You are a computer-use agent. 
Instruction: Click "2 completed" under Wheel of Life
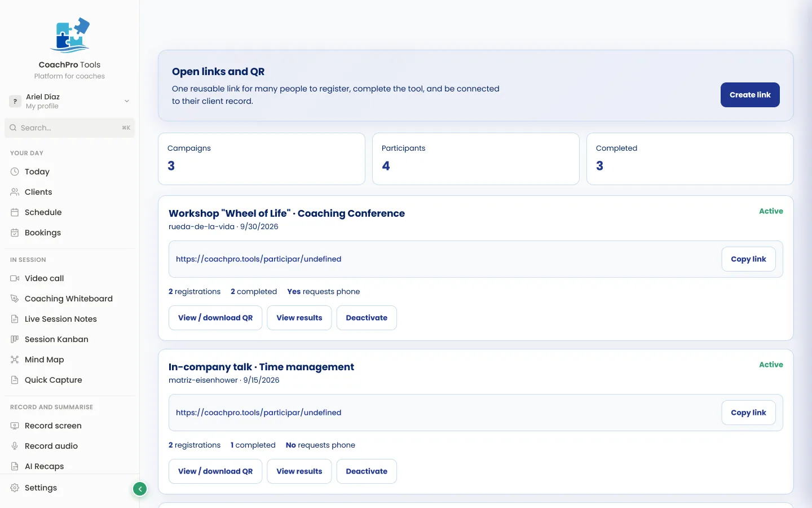coord(254,292)
